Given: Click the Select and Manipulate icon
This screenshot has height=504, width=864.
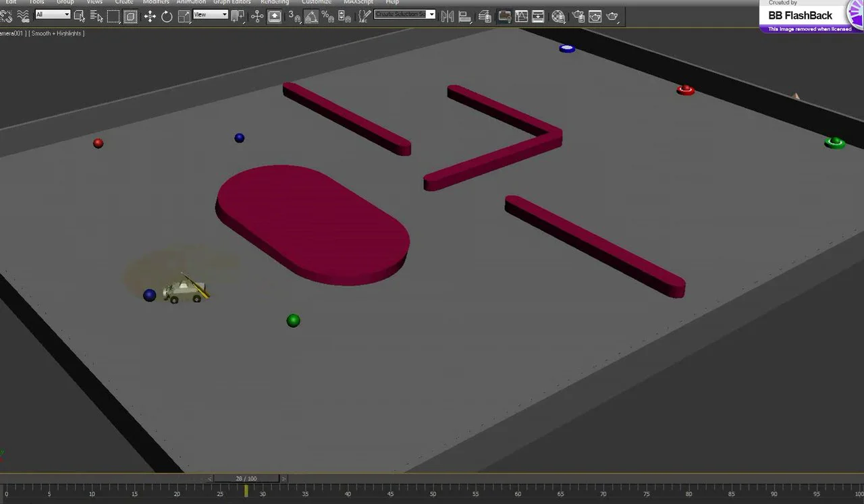Looking at the screenshot, I should [257, 16].
